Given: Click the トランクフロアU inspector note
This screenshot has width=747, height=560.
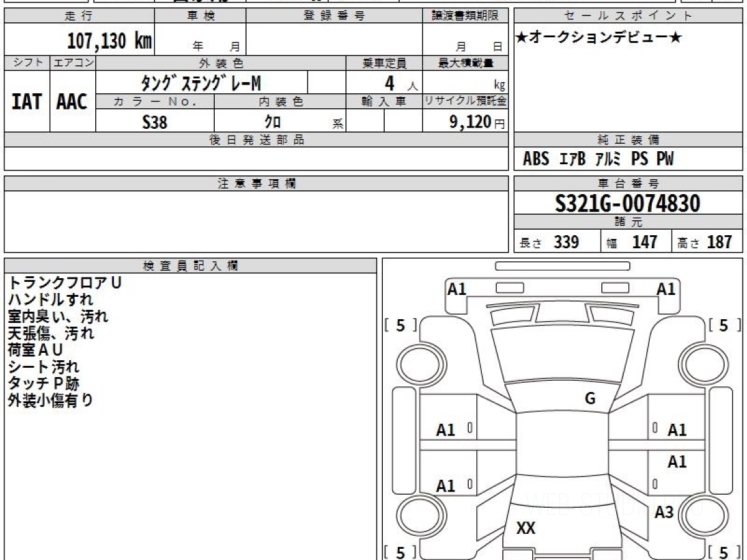Looking at the screenshot, I should [65, 282].
